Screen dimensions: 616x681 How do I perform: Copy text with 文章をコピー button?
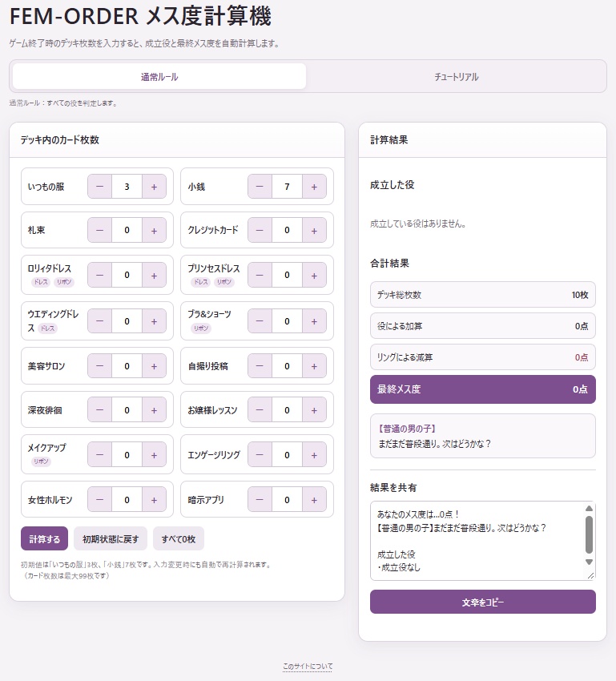(x=483, y=602)
